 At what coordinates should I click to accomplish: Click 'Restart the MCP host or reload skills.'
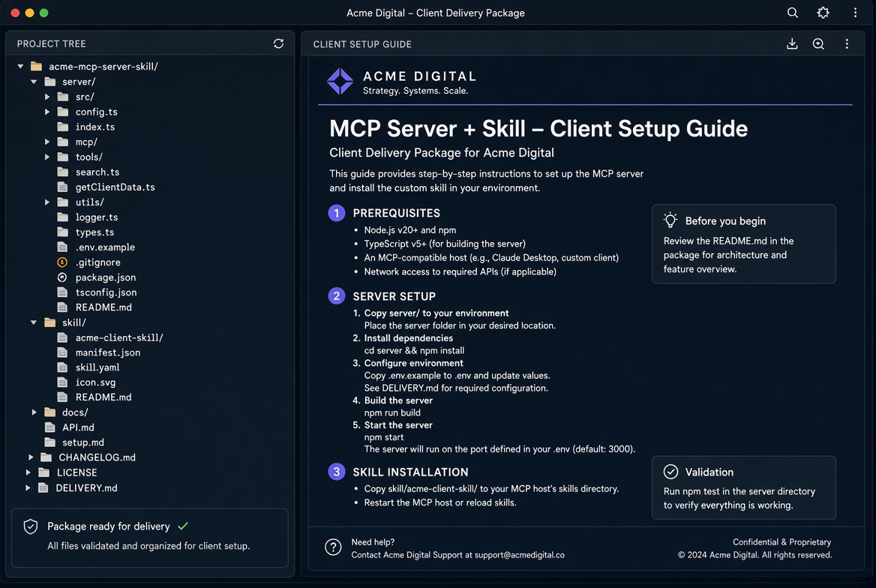click(x=440, y=502)
